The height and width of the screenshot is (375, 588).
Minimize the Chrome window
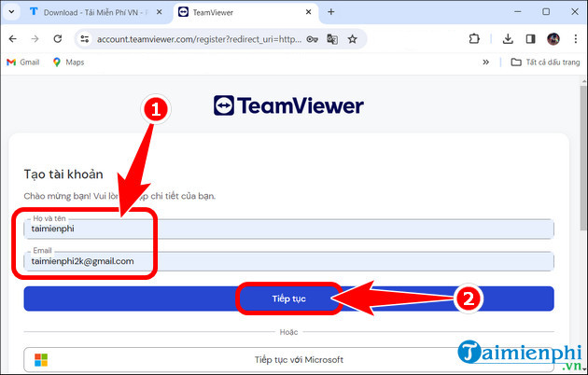click(517, 12)
